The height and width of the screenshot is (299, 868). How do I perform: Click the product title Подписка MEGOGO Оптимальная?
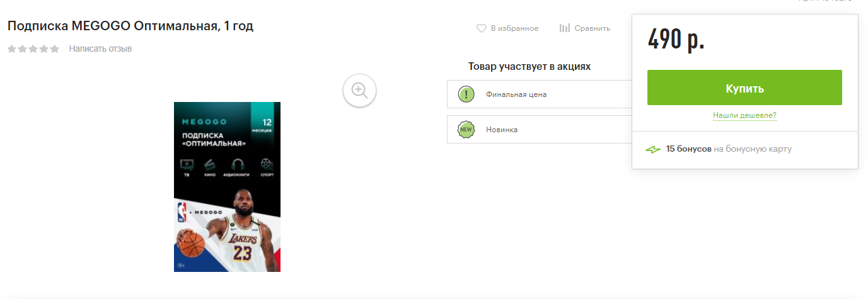tap(130, 26)
